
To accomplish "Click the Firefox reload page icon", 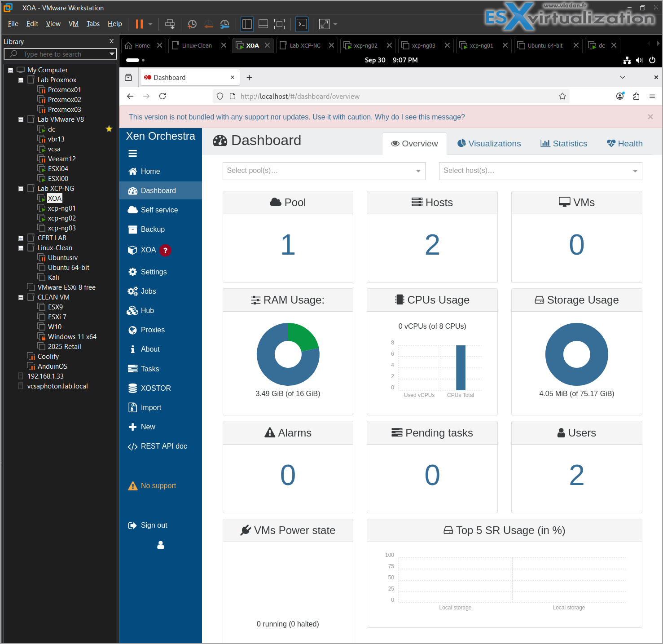I will 162,96.
